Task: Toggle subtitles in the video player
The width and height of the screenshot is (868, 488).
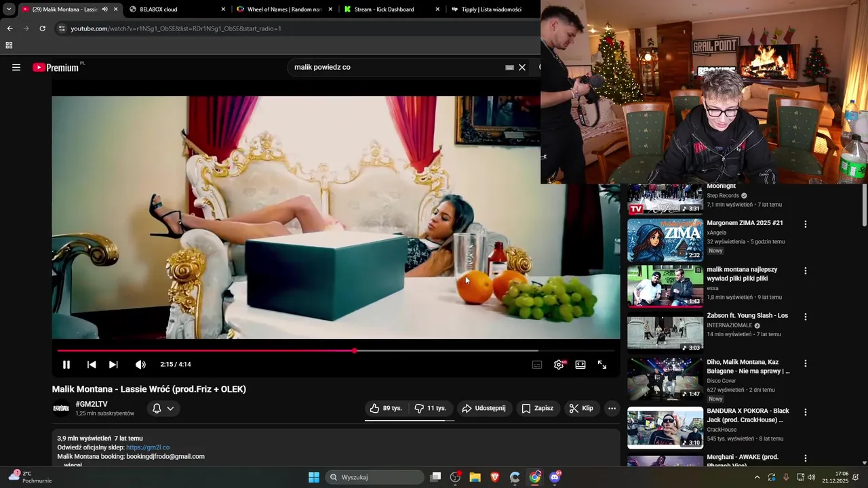Action: 537,365
